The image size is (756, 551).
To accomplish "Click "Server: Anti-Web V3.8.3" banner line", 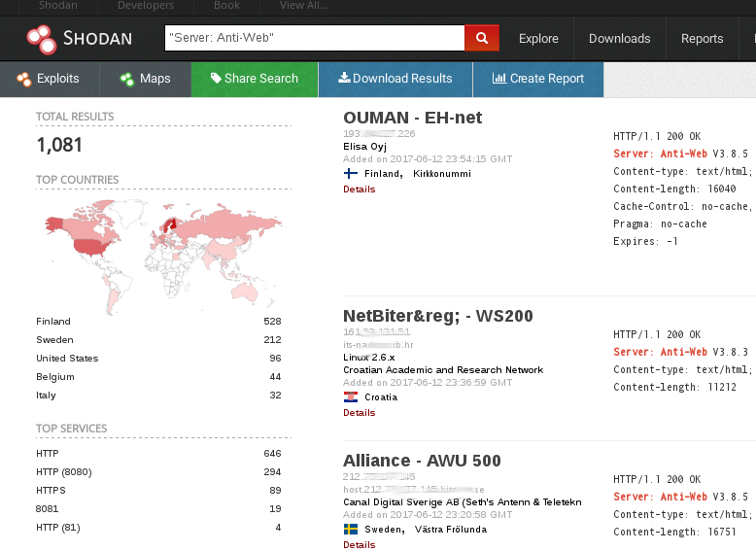I will 681,353.
